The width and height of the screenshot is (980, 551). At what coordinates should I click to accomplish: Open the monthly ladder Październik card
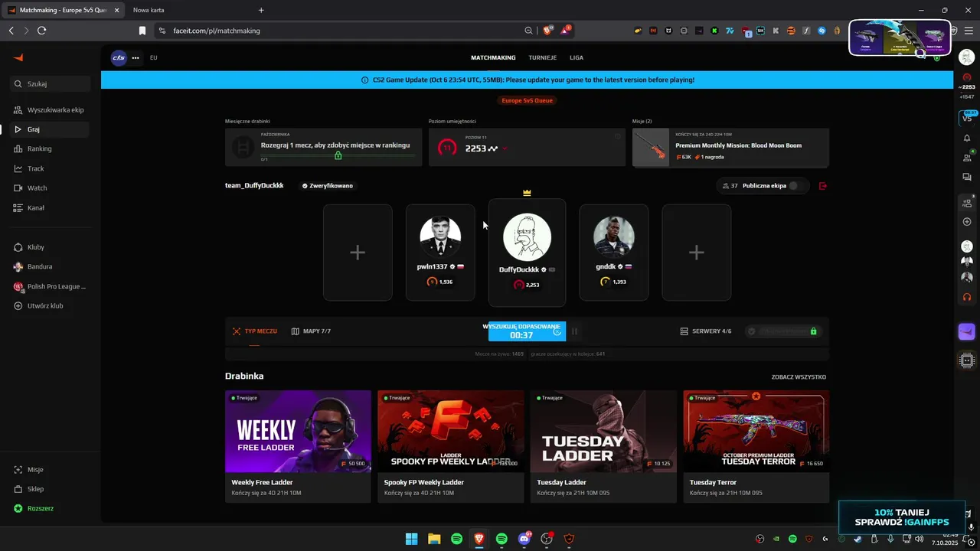point(324,148)
